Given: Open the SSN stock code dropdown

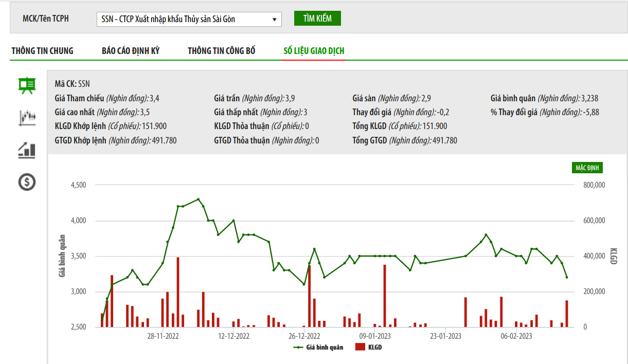Looking at the screenshot, I should 189,20.
